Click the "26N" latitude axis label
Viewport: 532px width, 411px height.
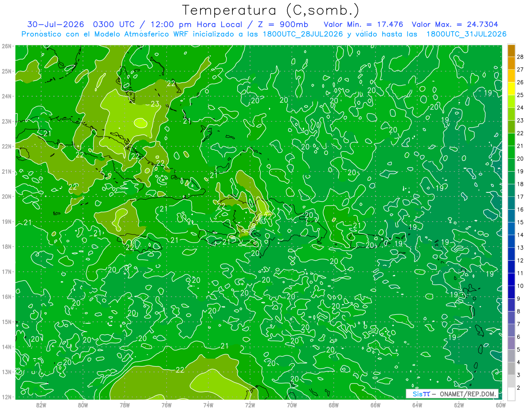(6, 46)
